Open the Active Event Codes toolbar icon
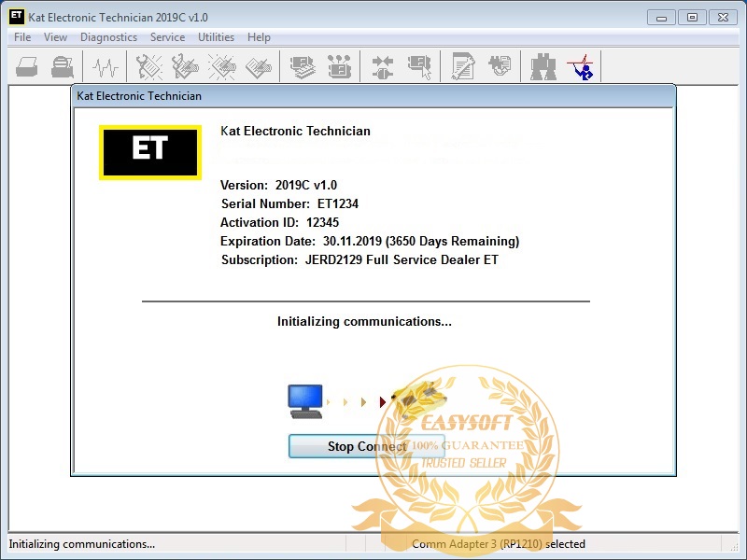 point(221,66)
